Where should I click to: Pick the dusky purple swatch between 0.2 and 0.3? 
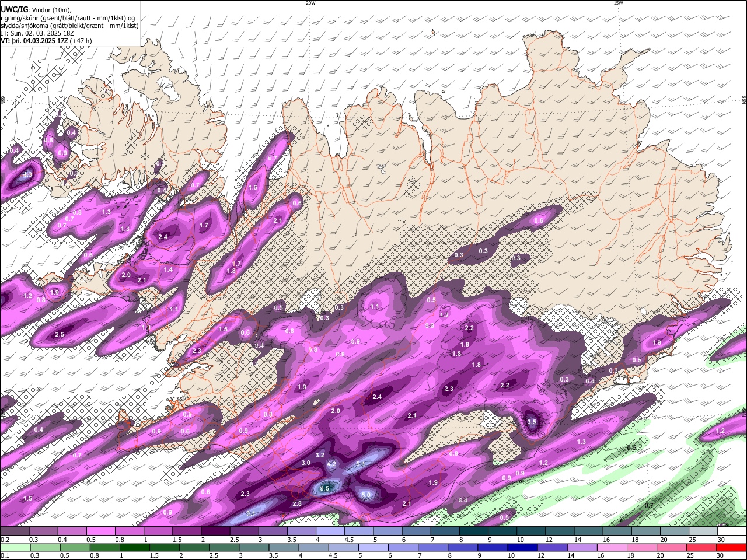point(15,531)
